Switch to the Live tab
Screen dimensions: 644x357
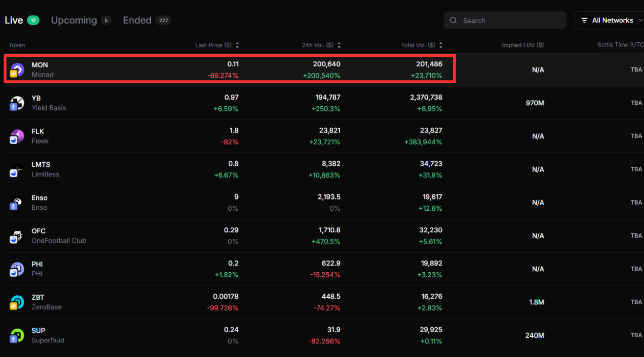point(14,20)
